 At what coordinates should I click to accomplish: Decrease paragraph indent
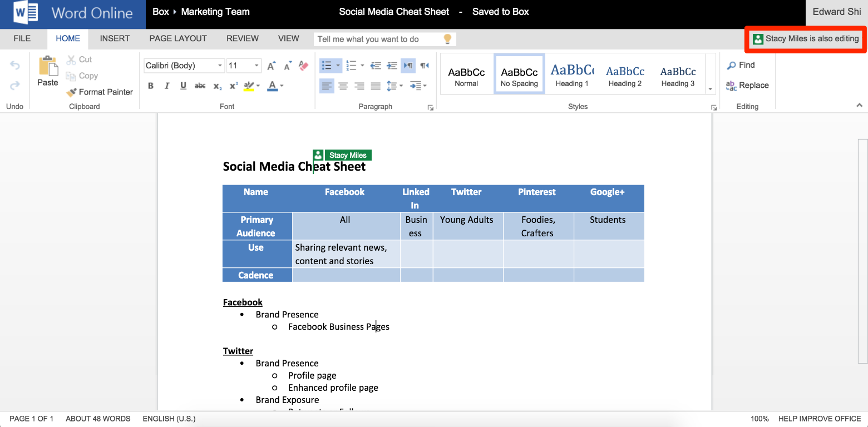(x=376, y=66)
